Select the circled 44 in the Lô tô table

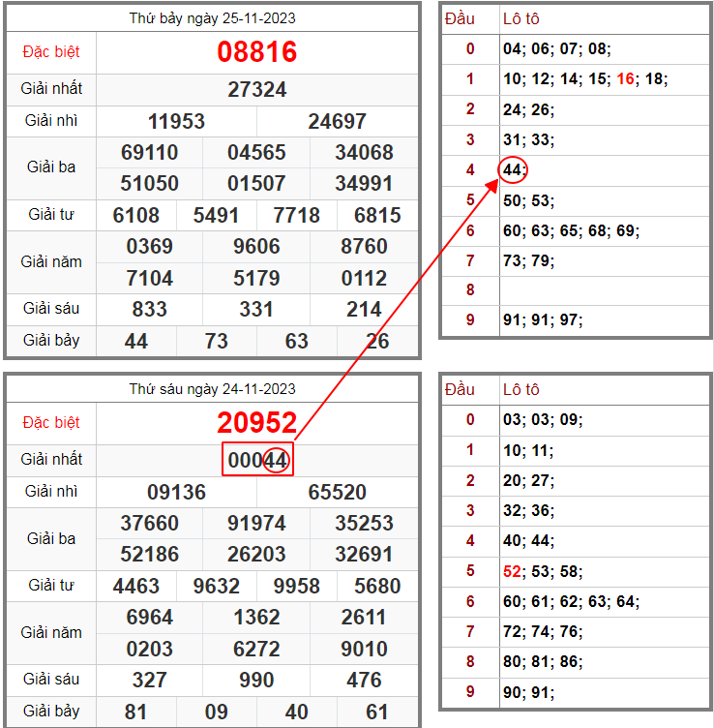(513, 170)
